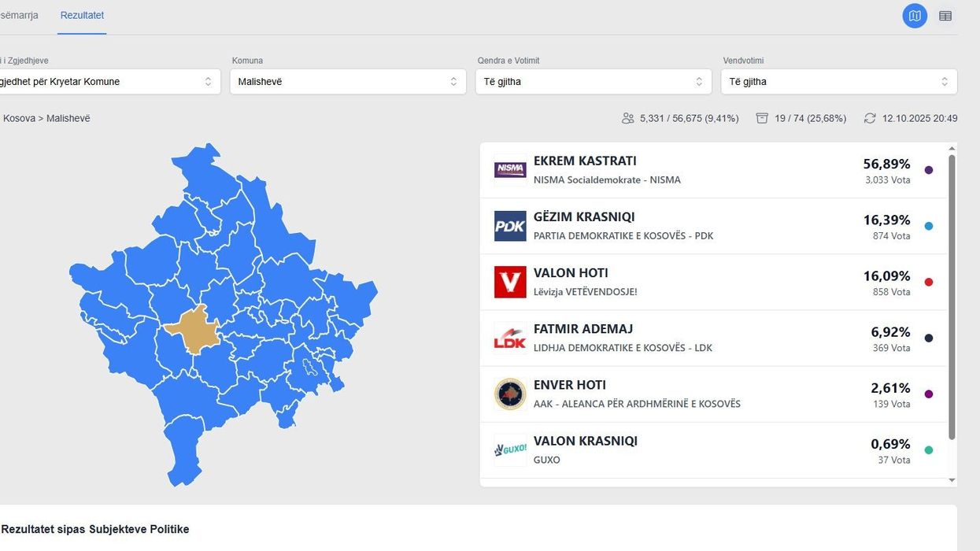The height and width of the screenshot is (551, 980).
Task: Switch to the table view icon
Action: pyautogui.click(x=944, y=14)
